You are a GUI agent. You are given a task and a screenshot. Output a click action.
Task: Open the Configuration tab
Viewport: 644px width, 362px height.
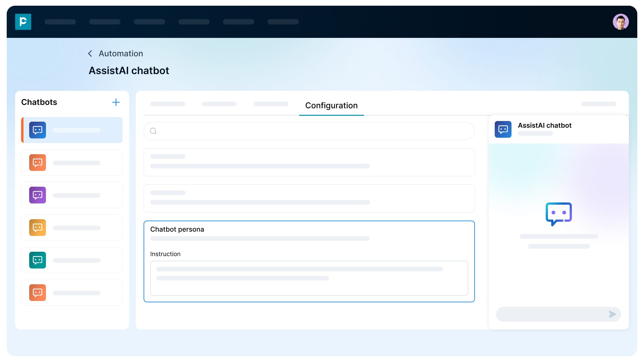point(331,106)
